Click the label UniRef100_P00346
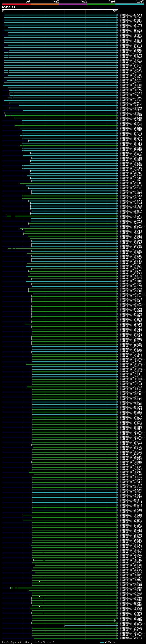The image size is (146, 644). click(131, 389)
